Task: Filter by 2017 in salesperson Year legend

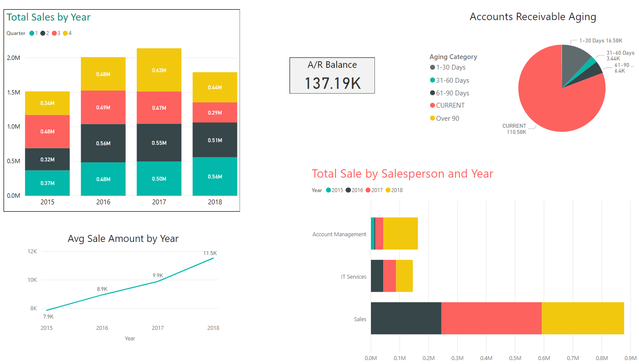Action: pyautogui.click(x=374, y=190)
